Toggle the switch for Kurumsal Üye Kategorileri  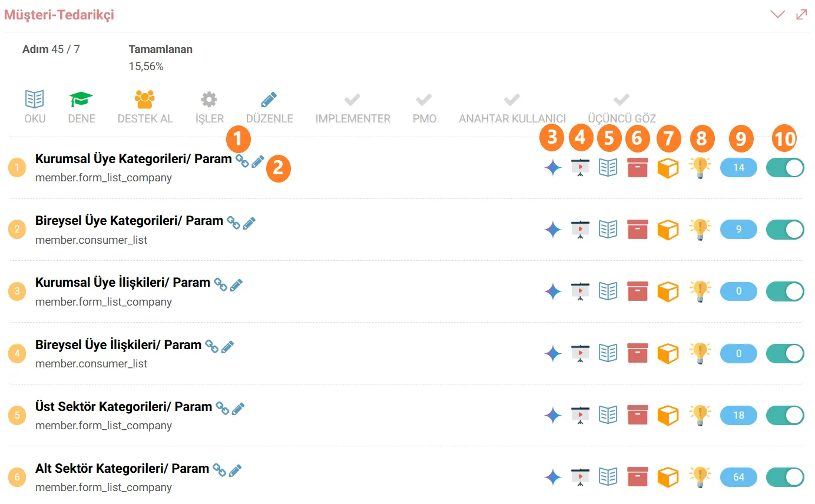tap(785, 168)
